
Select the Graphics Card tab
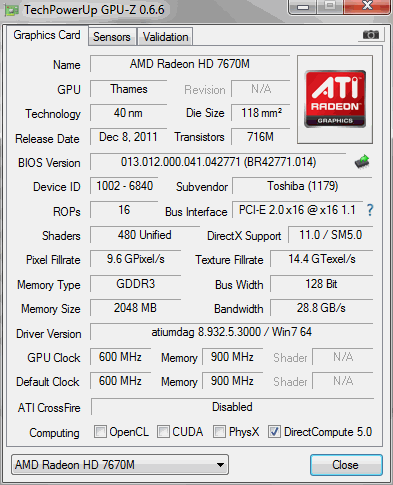point(47,35)
